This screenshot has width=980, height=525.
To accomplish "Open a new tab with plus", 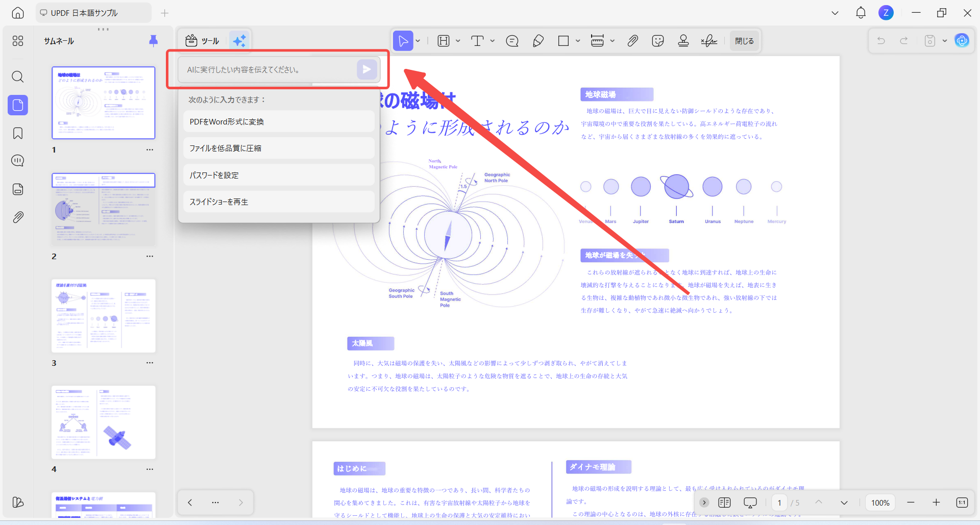I will pos(164,13).
